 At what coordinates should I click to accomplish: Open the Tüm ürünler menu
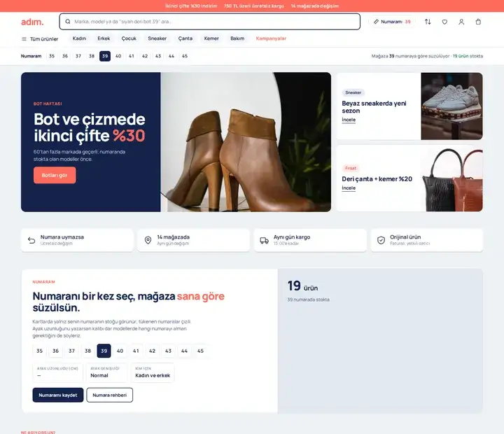(x=40, y=39)
